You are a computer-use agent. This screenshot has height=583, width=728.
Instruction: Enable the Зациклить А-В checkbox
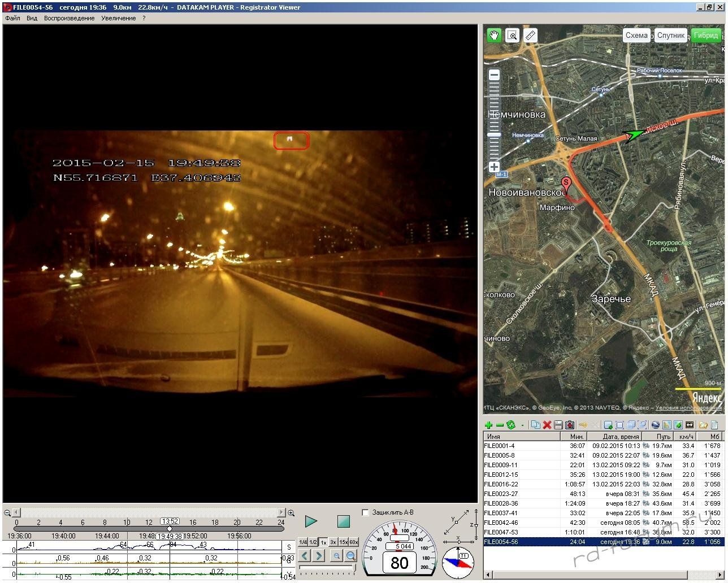tap(365, 512)
